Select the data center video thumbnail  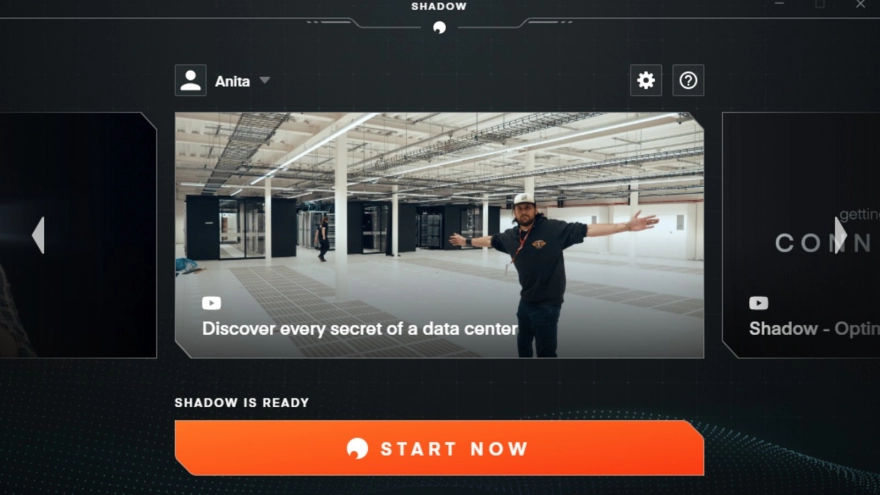(439, 235)
